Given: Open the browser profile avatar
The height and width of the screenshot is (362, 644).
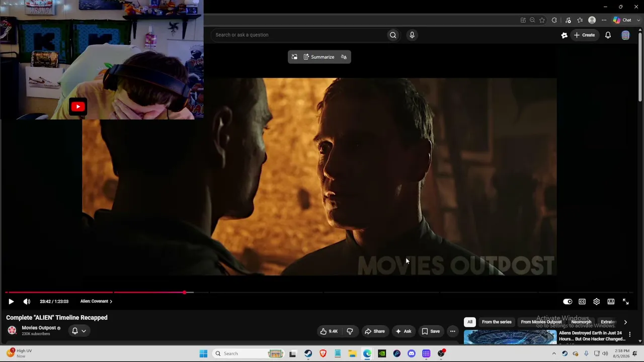Looking at the screenshot, I should coord(592,20).
